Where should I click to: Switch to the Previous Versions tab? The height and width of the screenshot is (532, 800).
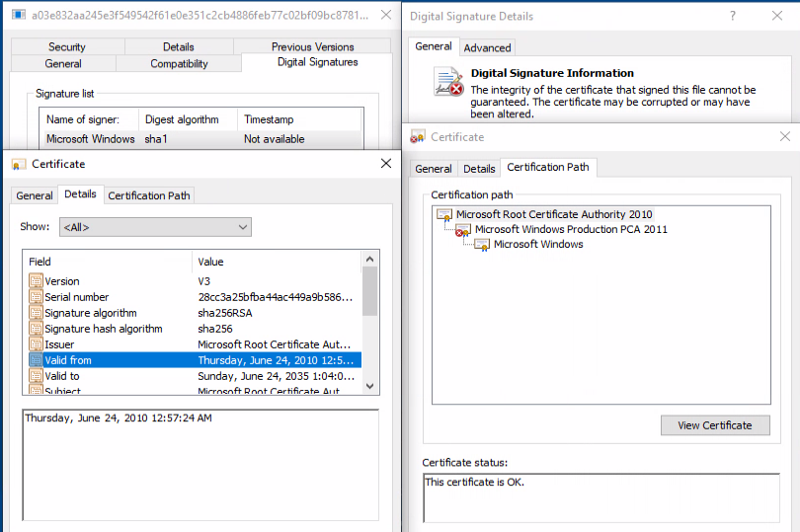coord(312,47)
